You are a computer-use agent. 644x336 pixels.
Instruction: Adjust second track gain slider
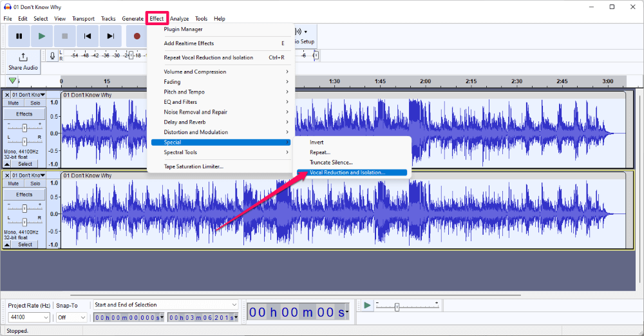24,208
